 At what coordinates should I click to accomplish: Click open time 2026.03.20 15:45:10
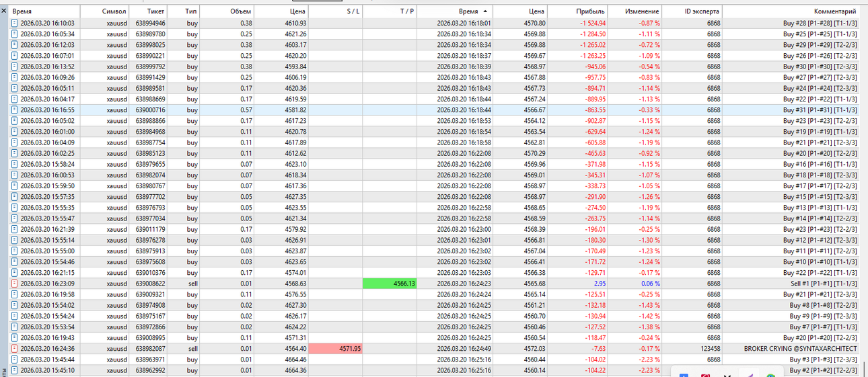pyautogui.click(x=47, y=370)
